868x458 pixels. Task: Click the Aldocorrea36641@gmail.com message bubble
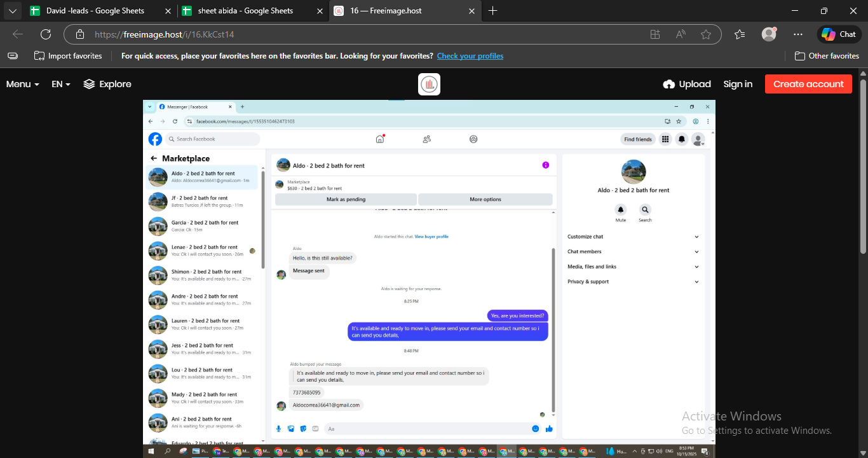[x=326, y=405]
